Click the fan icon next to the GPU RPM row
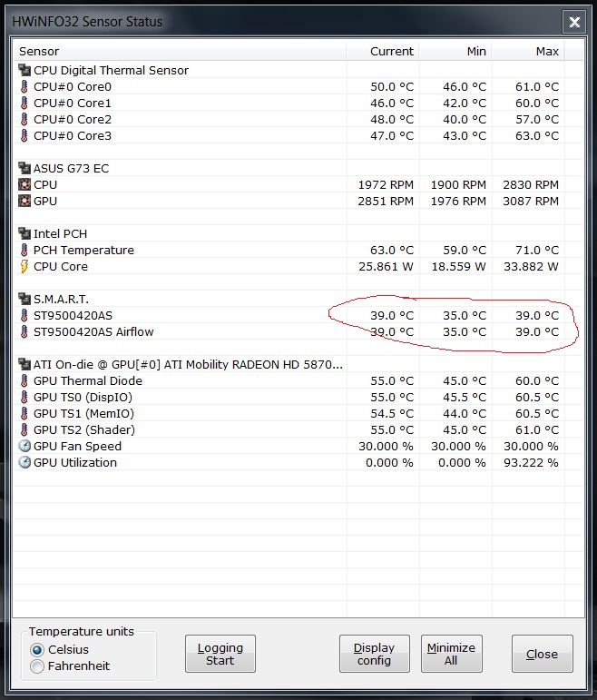This screenshot has height=700, width=597. click(x=24, y=201)
